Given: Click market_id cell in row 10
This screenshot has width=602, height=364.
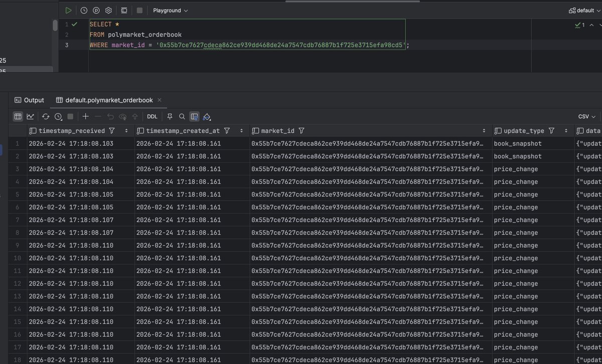Looking at the screenshot, I should [x=371, y=258].
